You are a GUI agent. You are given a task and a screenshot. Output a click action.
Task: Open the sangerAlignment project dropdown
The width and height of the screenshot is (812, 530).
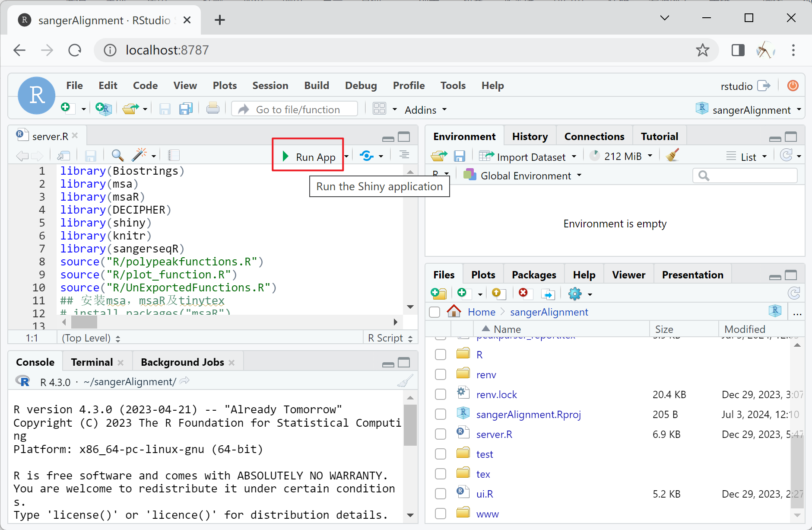[751, 109]
